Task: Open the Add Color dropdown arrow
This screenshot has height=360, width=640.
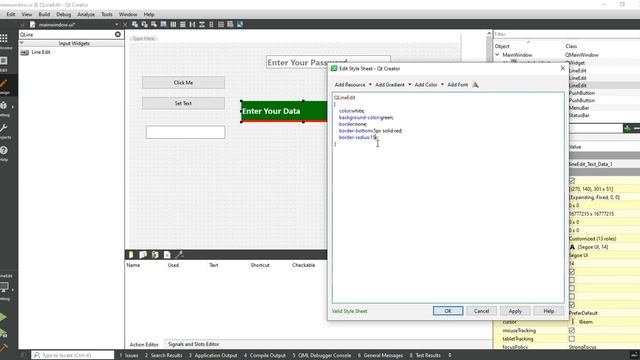Action: click(442, 84)
